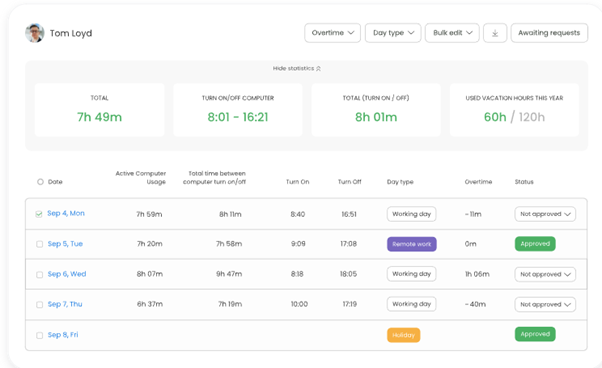Open Sep 4 status Not approved dropdown

(545, 214)
